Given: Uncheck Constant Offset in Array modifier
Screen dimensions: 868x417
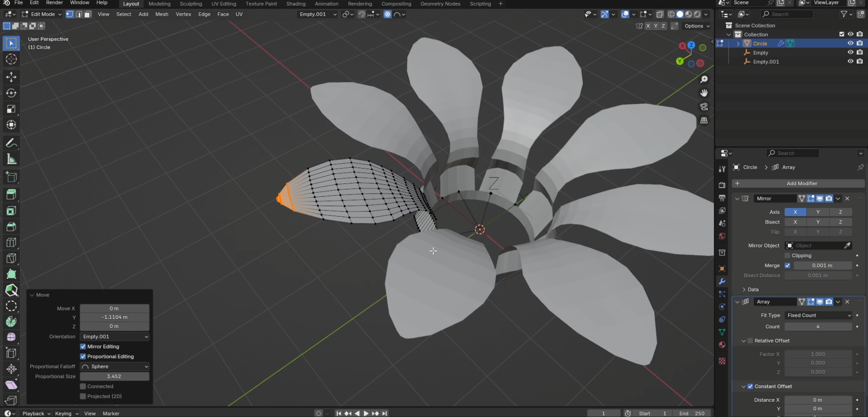Looking at the screenshot, I should click(x=750, y=386).
